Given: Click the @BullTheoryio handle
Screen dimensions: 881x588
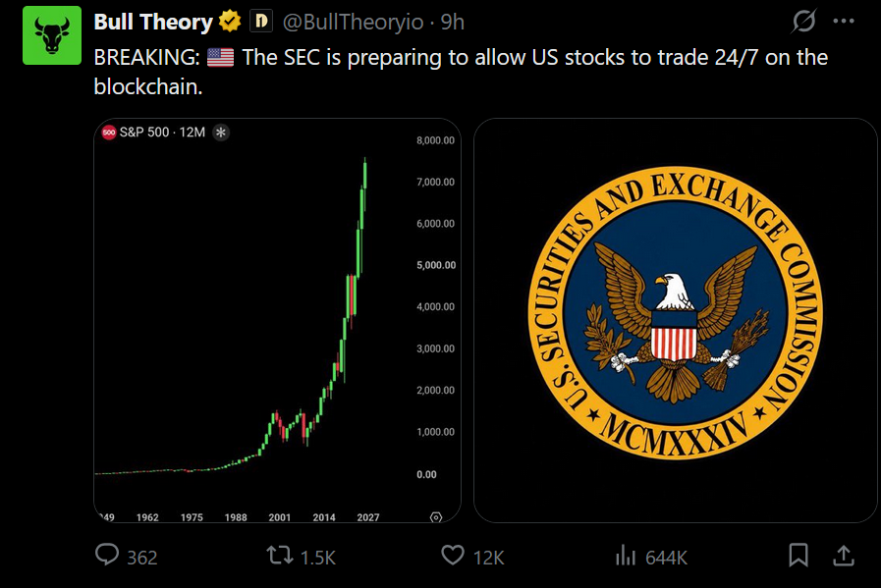Looking at the screenshot, I should click(x=353, y=22).
